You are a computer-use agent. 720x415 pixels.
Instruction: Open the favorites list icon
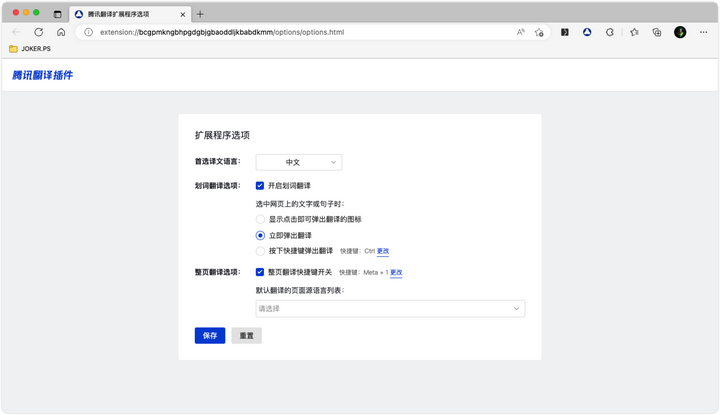point(634,32)
